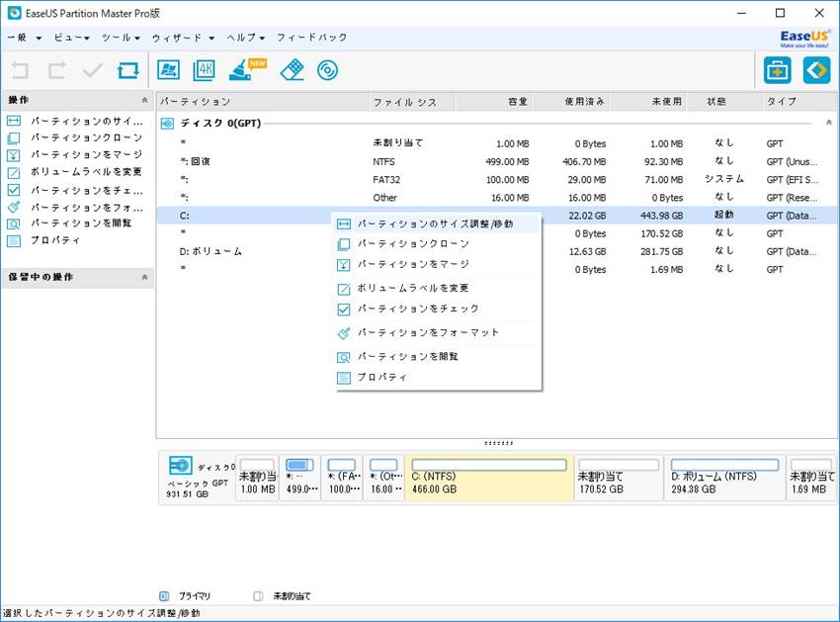The image size is (840, 622).
Task: Choose パーティションをチェ… in left operations panel
Action: [x=75, y=190]
